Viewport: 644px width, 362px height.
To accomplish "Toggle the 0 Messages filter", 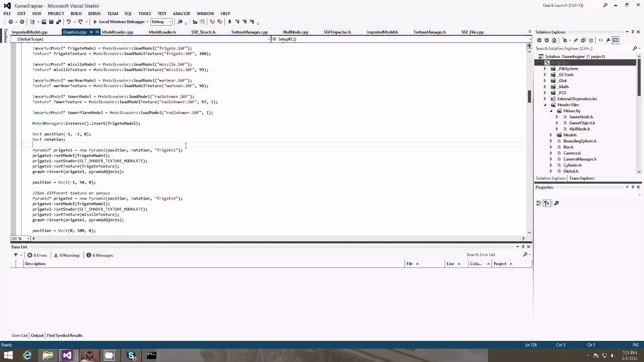I will [100, 255].
